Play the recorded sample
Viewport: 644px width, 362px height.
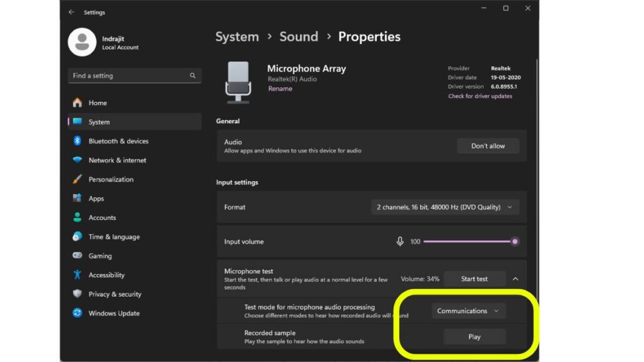coord(475,336)
